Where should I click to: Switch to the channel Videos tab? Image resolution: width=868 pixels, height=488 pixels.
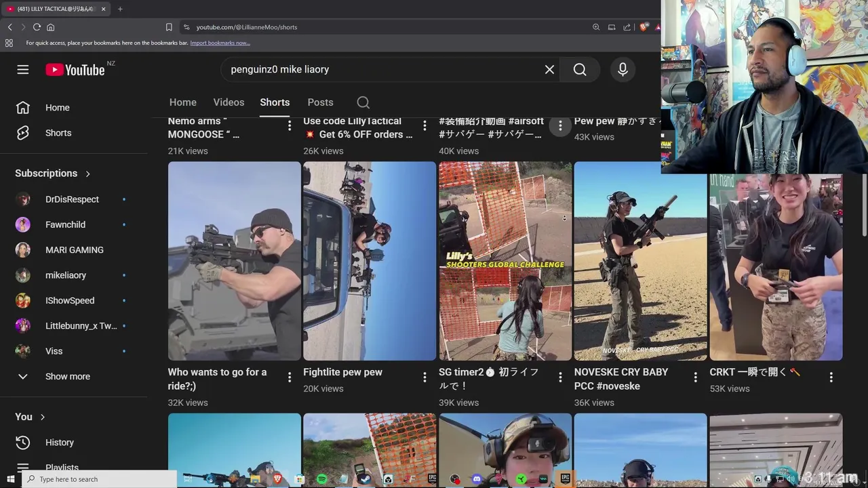click(x=229, y=102)
